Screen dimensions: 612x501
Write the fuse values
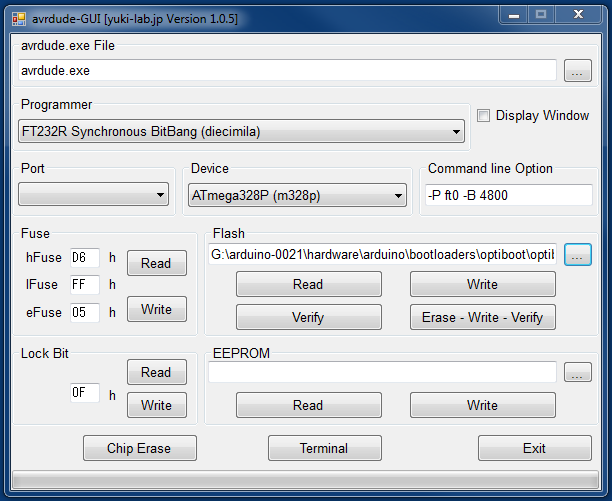[157, 309]
